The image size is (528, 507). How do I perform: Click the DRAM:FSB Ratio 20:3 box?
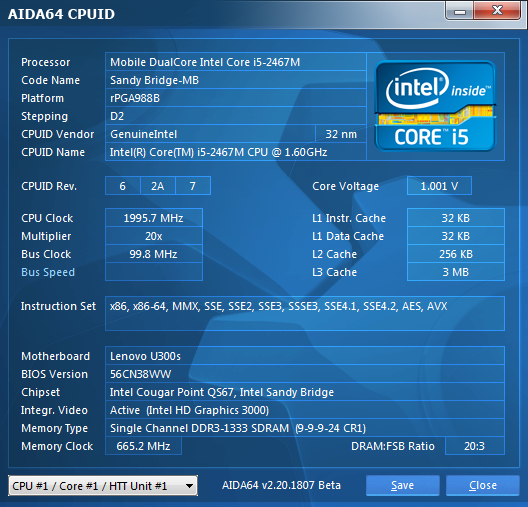(x=474, y=446)
